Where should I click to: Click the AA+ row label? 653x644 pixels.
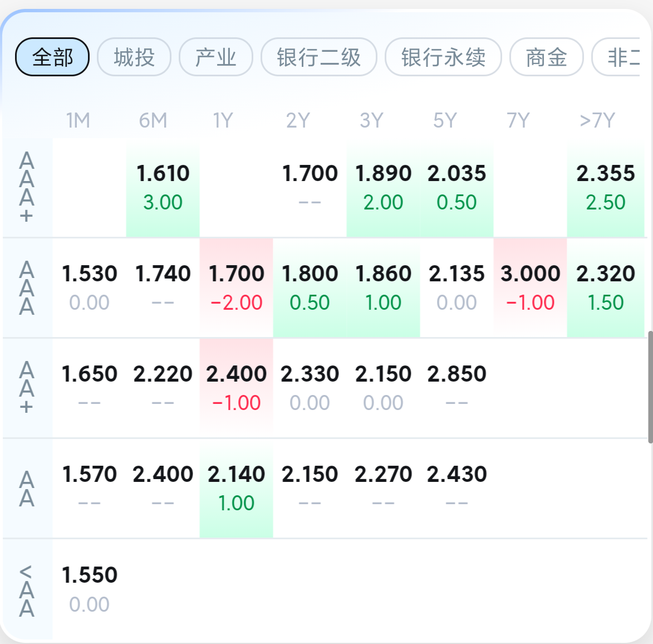click(x=27, y=388)
